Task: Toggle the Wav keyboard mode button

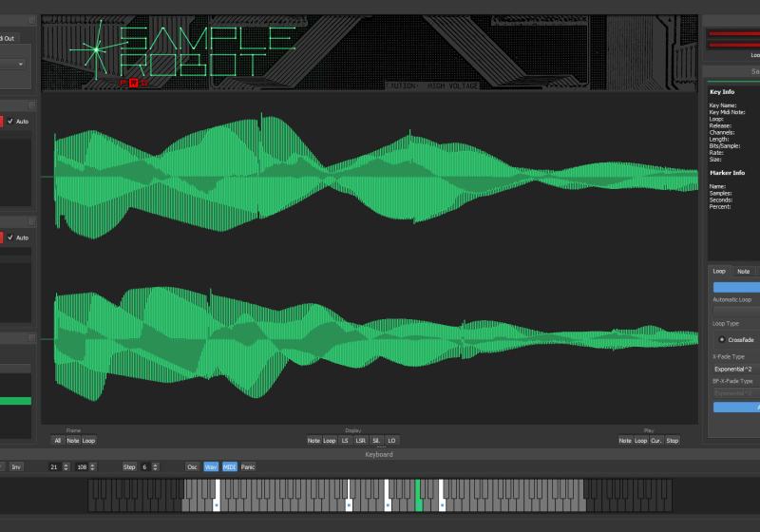Action: [x=211, y=467]
